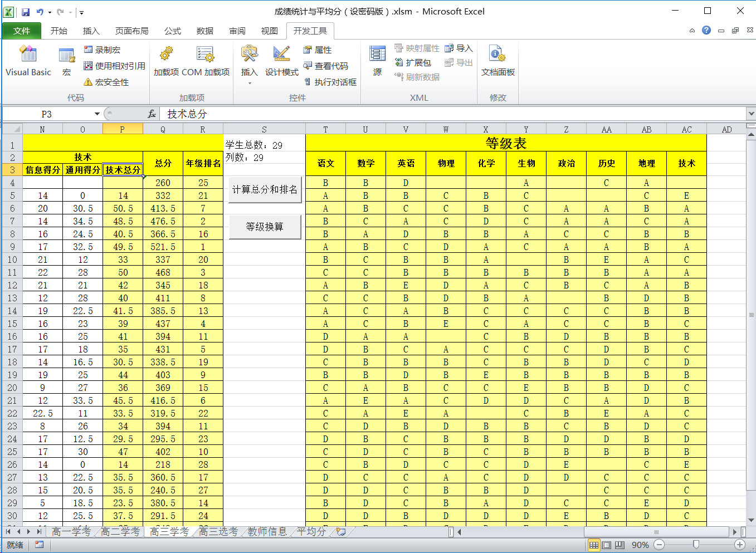This screenshot has width=756, height=553.
Task: Minimize the ribbon
Action: point(692,31)
